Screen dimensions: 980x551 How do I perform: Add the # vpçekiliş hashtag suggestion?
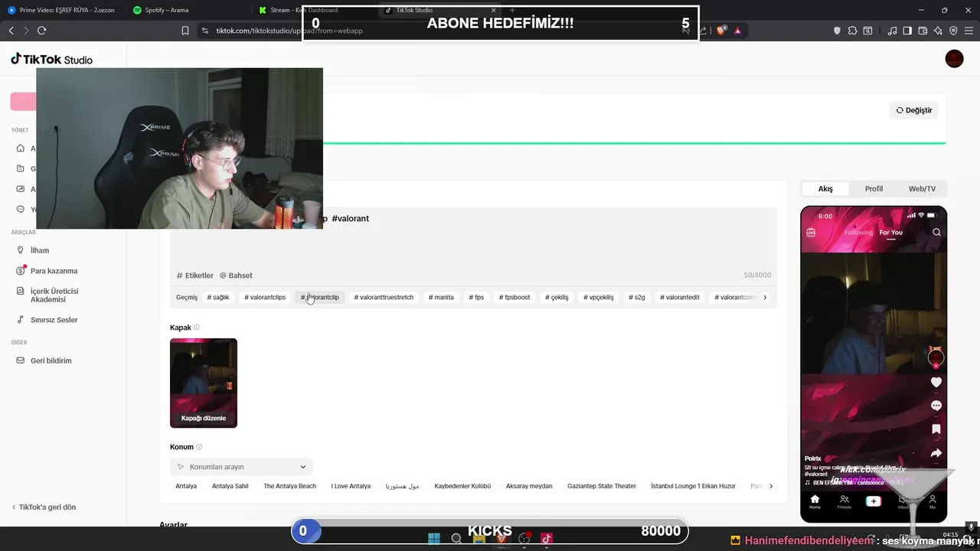(599, 297)
